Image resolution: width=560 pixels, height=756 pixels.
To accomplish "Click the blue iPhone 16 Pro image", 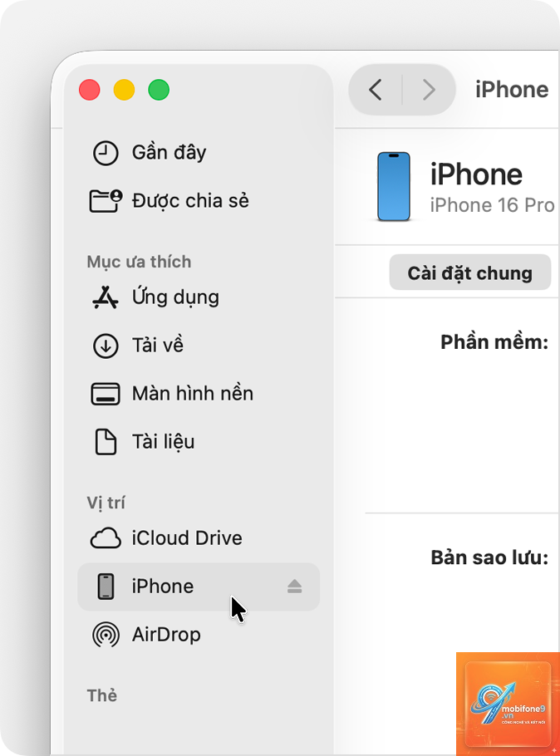I will (394, 187).
